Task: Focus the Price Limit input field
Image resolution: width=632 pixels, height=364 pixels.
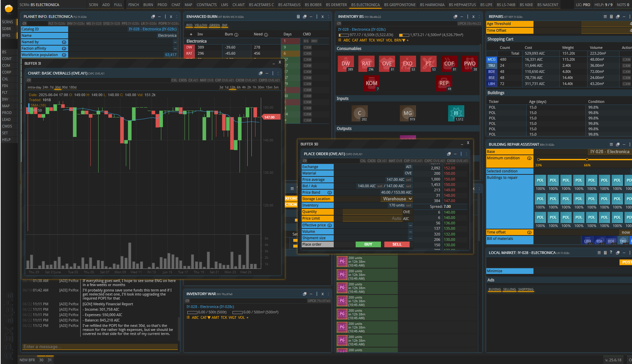Action: 373,219
